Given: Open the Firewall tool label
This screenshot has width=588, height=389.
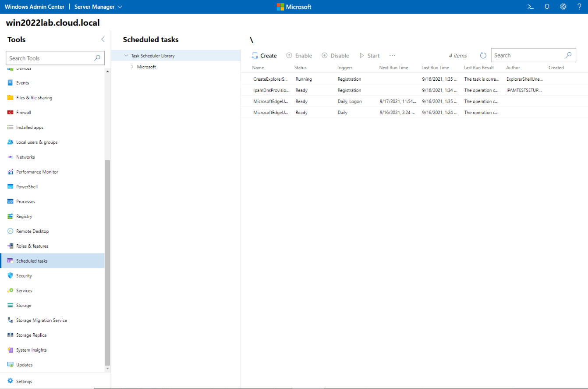Looking at the screenshot, I should point(24,113).
